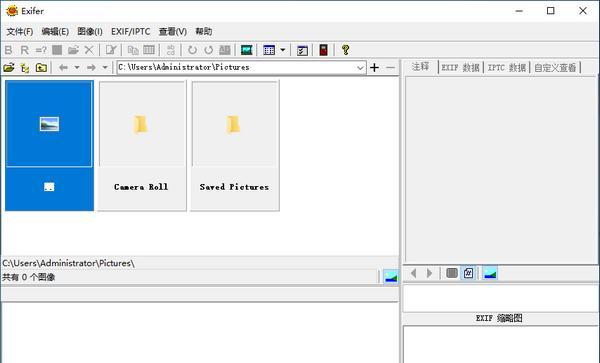Open the forward history dropdown arrow
The height and width of the screenshot is (363, 600).
(x=105, y=68)
